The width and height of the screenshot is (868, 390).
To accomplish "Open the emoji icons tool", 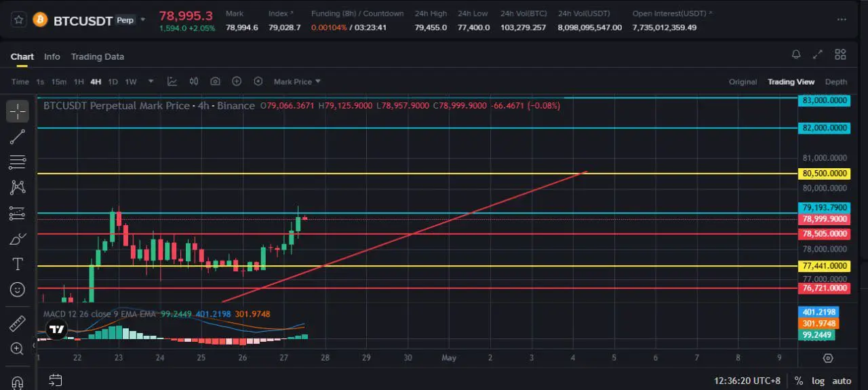I will pos(18,290).
